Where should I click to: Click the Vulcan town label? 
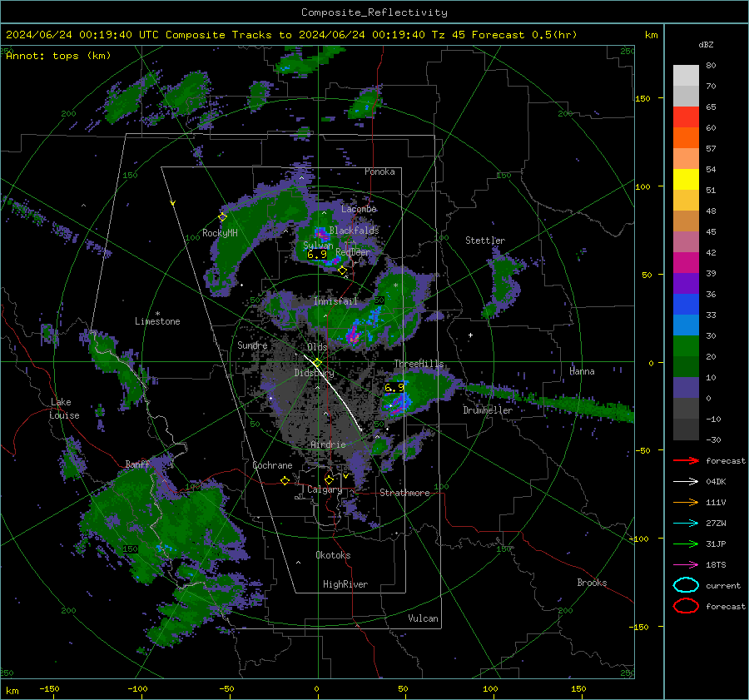click(423, 618)
